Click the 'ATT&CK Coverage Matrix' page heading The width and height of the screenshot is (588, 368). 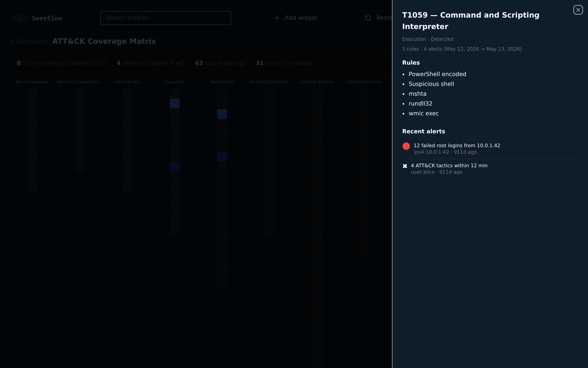coord(104,41)
